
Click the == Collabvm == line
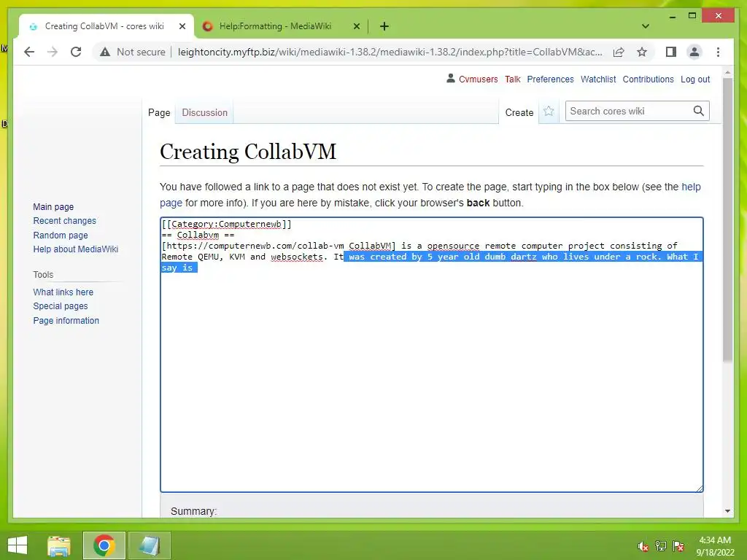coord(198,235)
